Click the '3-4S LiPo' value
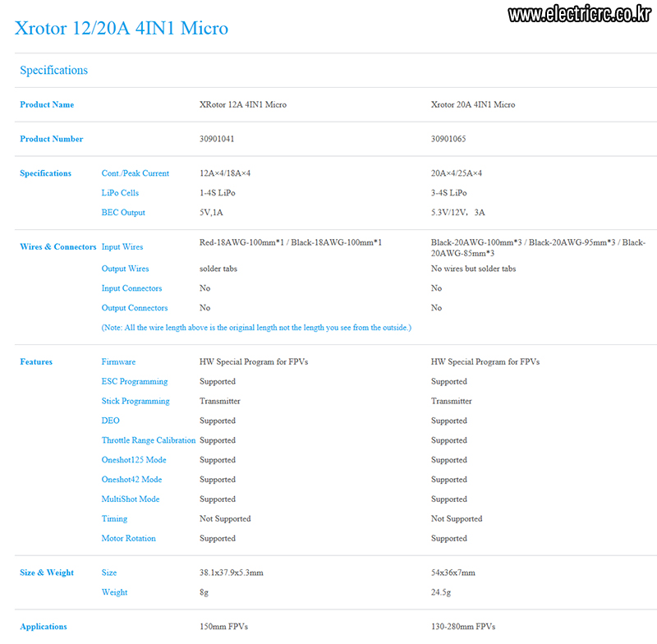This screenshot has width=657, height=644. pyautogui.click(x=448, y=193)
